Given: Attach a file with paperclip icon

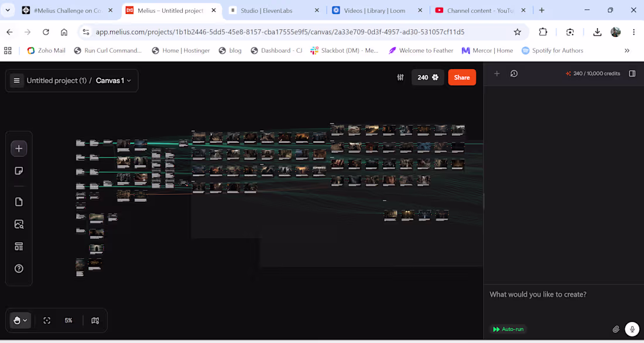Looking at the screenshot, I should tap(616, 329).
